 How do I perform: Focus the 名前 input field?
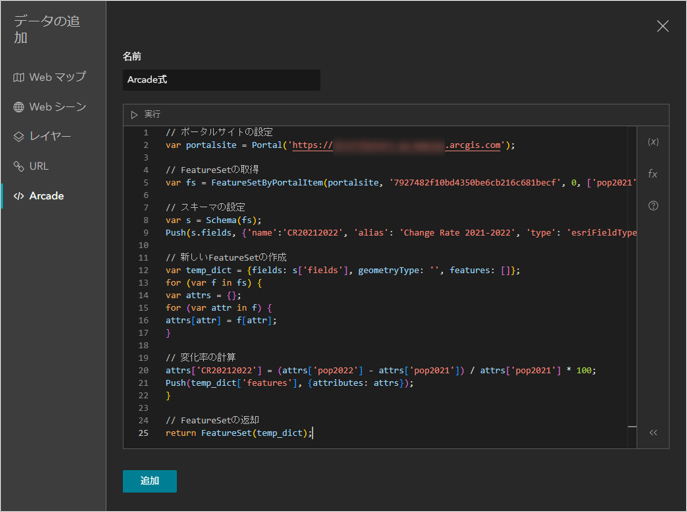click(221, 80)
